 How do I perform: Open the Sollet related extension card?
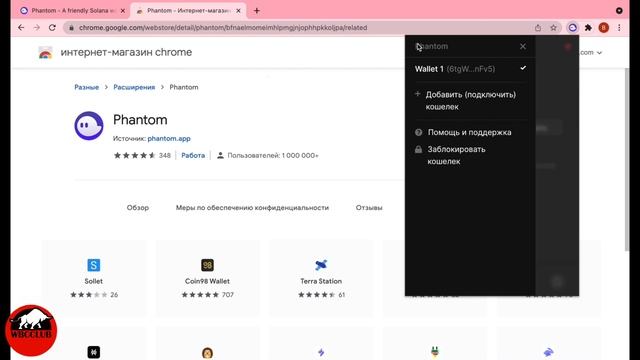[93, 278]
